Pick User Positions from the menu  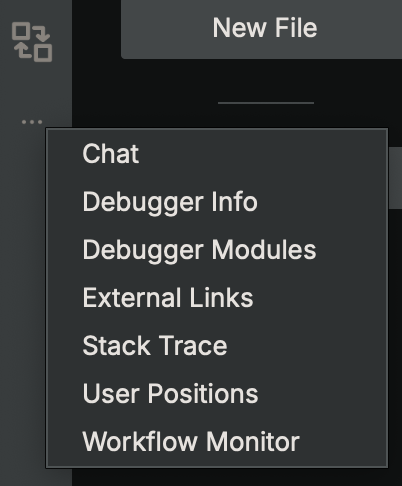tap(217, 394)
